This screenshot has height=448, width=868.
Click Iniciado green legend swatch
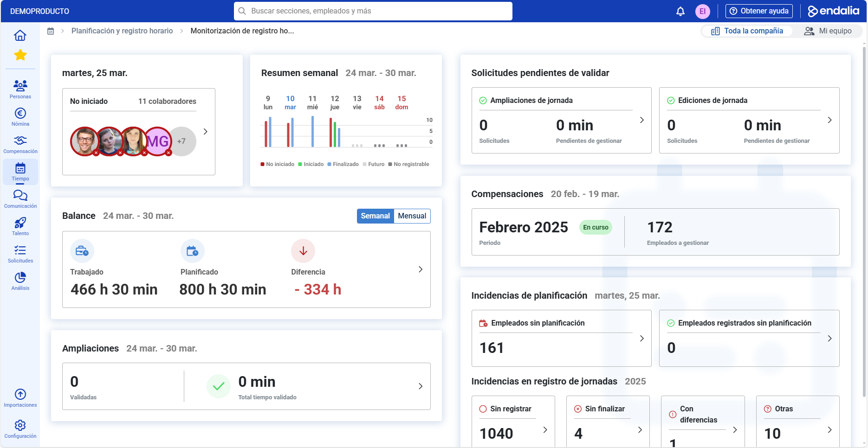(300, 164)
